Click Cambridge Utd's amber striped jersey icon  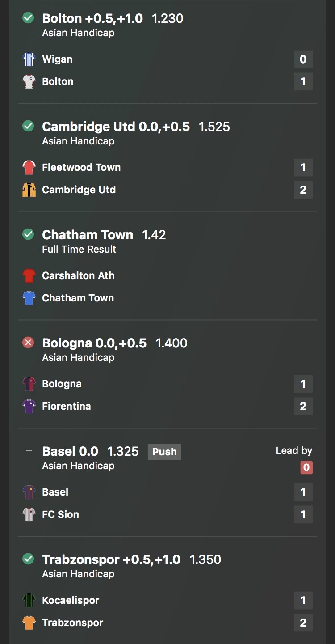tap(29, 190)
